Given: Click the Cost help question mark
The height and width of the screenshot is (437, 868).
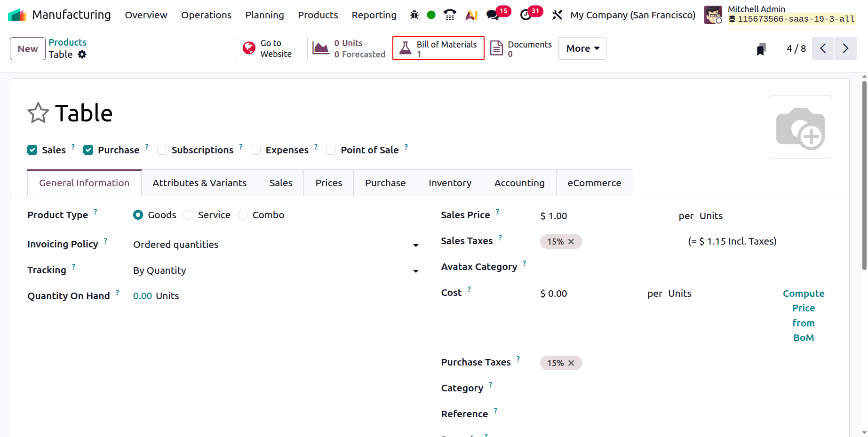Looking at the screenshot, I should tap(469, 289).
